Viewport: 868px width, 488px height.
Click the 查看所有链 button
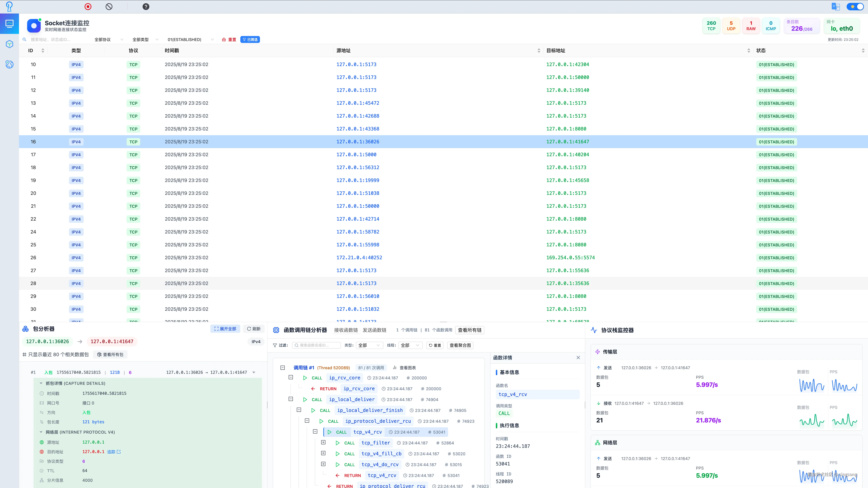(x=469, y=330)
